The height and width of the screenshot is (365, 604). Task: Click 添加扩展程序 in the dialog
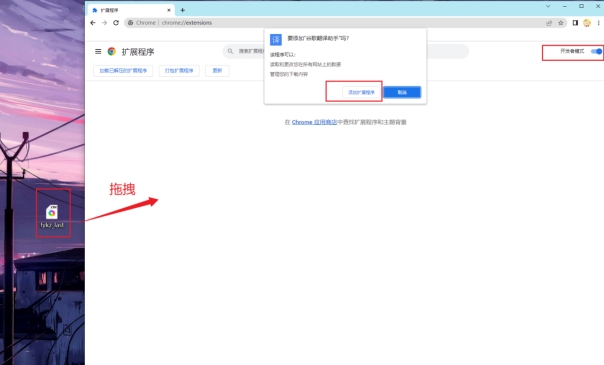click(361, 92)
